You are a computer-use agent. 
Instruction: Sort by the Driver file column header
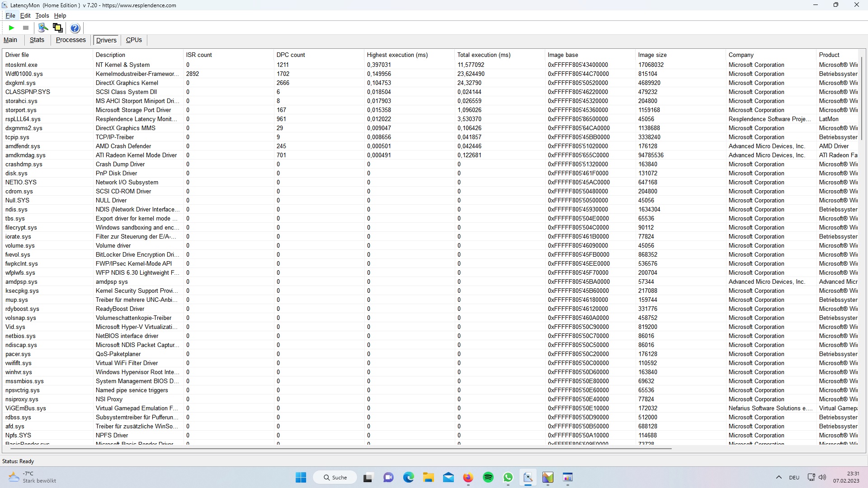[x=17, y=55]
